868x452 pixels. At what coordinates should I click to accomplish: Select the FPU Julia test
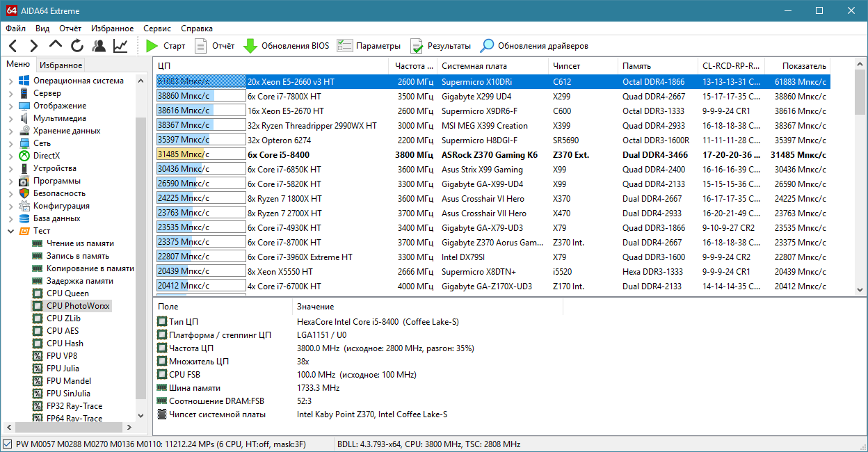63,369
